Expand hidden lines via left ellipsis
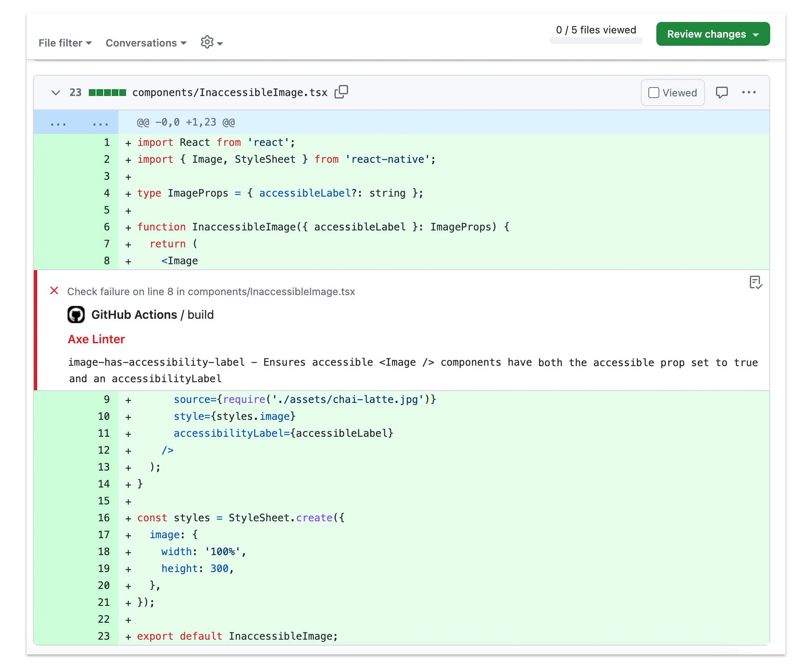This screenshot has height=668, width=812. click(x=58, y=123)
